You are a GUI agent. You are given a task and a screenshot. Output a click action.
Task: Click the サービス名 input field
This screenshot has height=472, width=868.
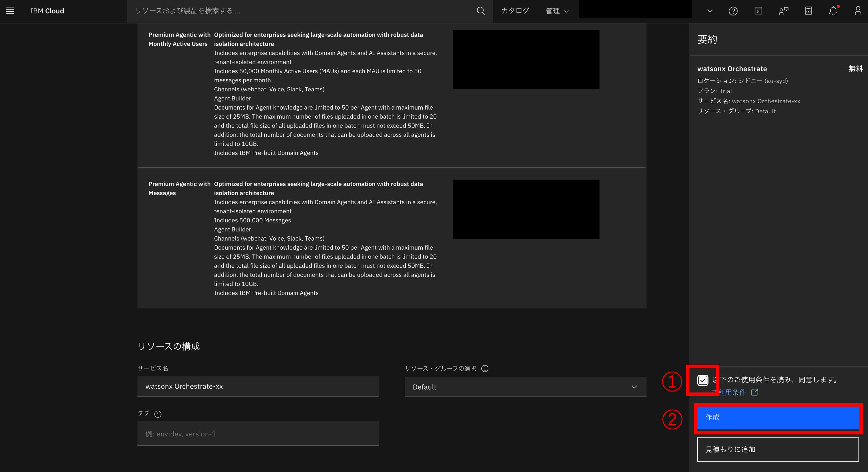tap(258, 386)
